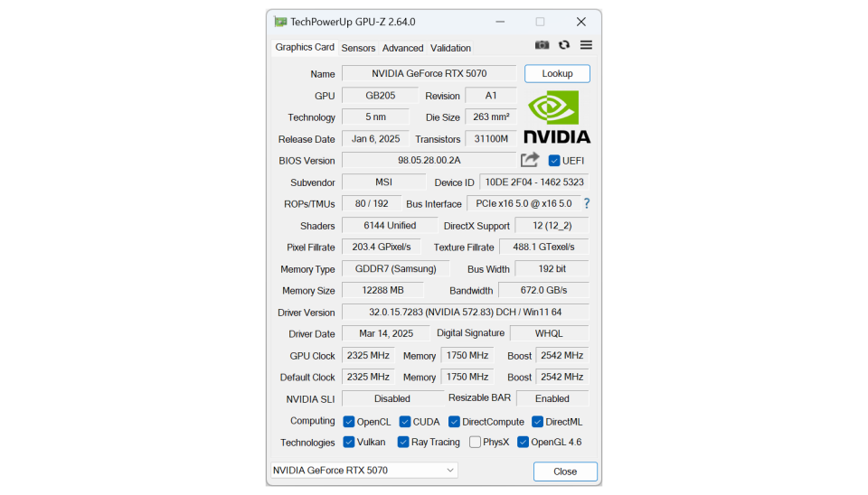Click the Release Date value Jan 6, 2025
The height and width of the screenshot is (495, 868).
(x=375, y=139)
